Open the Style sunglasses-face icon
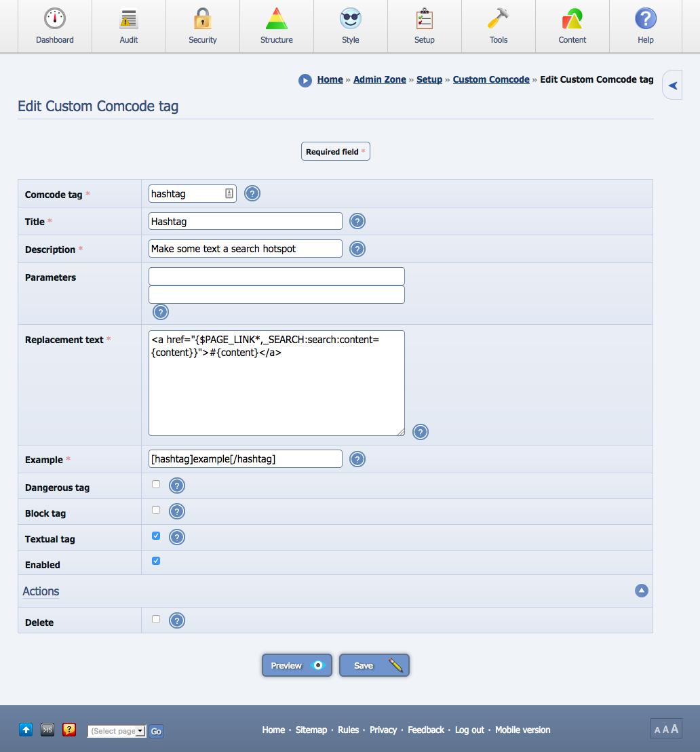Viewport: 700px width, 752px height. [350, 20]
